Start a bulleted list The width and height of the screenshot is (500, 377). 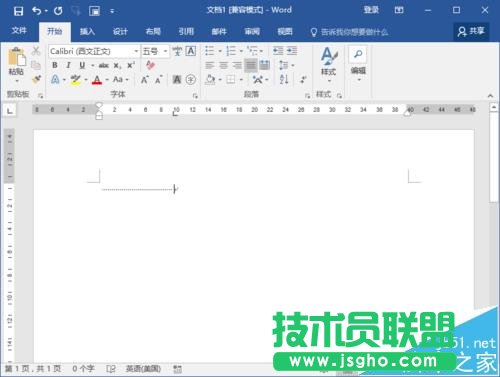[x=210, y=51]
